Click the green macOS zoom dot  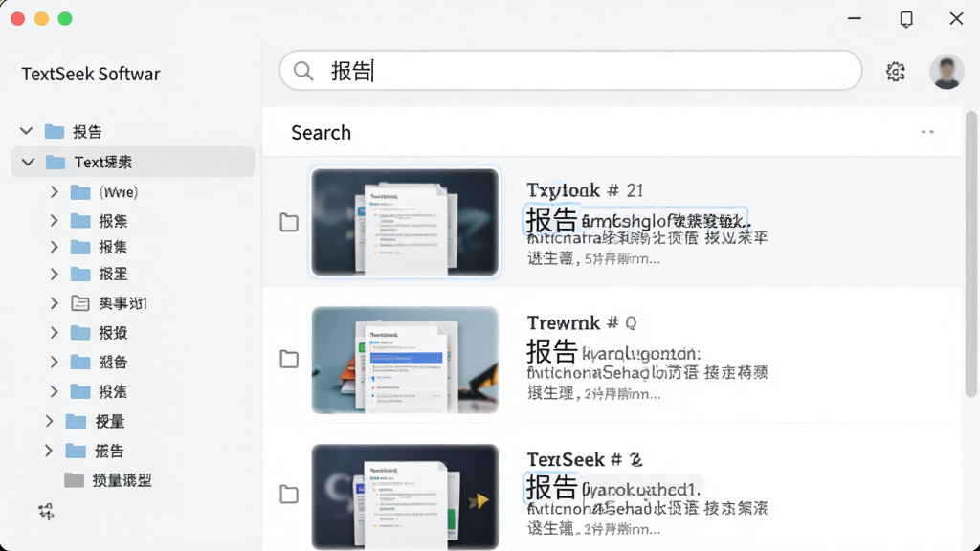65,19
